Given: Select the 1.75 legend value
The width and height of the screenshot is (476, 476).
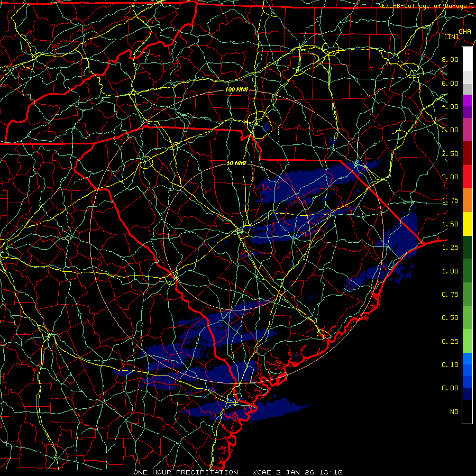Looking at the screenshot, I should [450, 200].
